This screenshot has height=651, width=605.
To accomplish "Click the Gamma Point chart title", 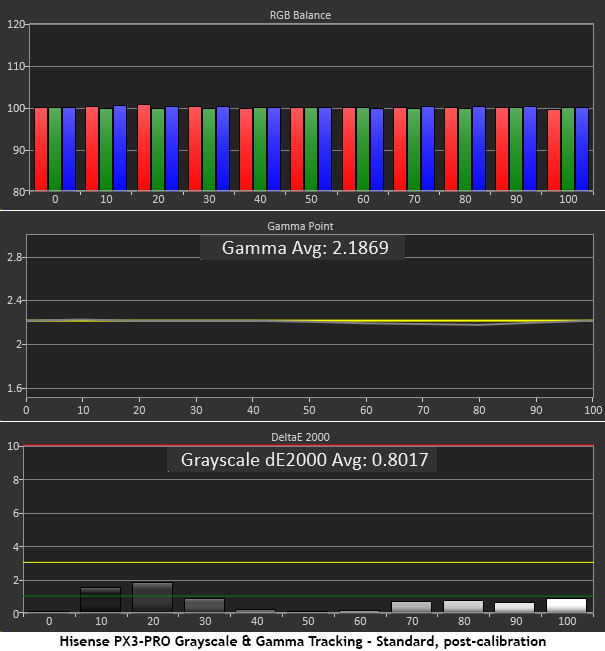I will click(300, 226).
